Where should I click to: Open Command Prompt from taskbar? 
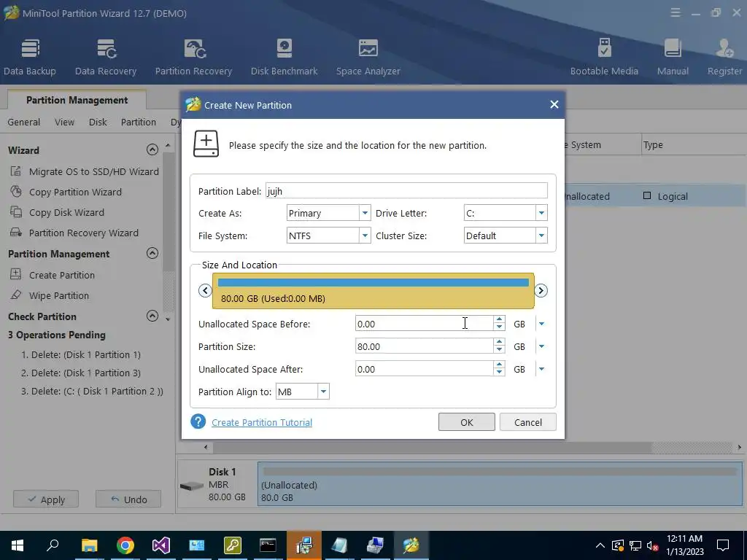pyautogui.click(x=268, y=545)
